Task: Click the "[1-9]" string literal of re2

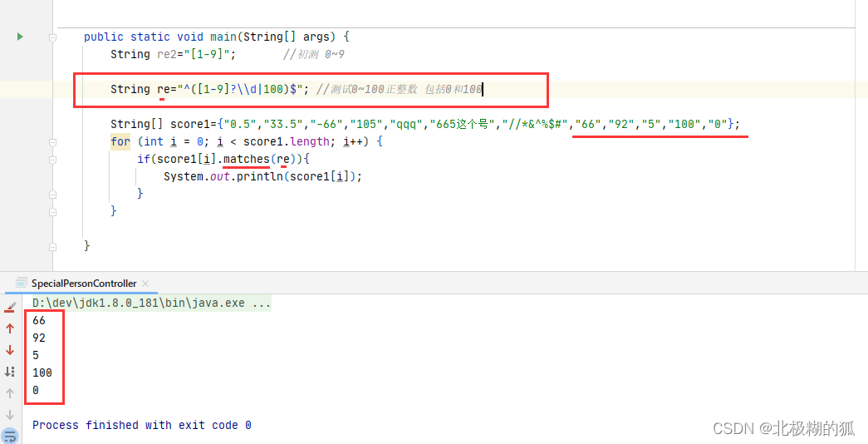Action: [x=207, y=54]
